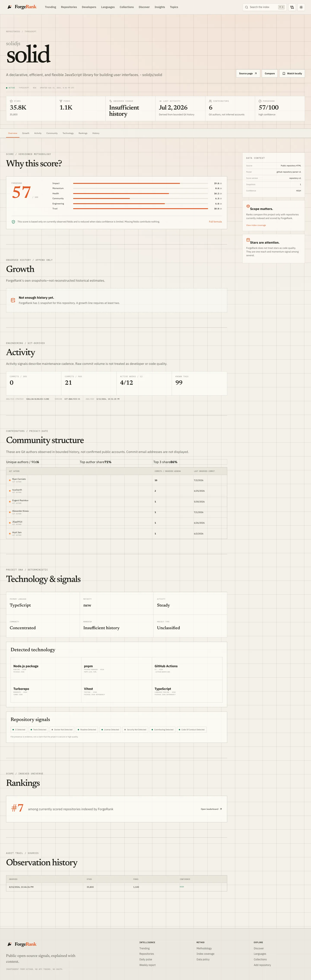The image size is (311, 980).
Task: Open the Developers nav item
Action: point(89,7)
